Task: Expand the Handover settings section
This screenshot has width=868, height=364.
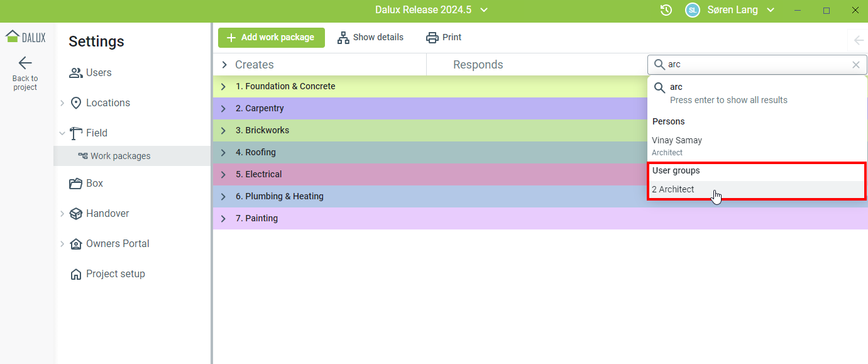Action: (x=62, y=214)
